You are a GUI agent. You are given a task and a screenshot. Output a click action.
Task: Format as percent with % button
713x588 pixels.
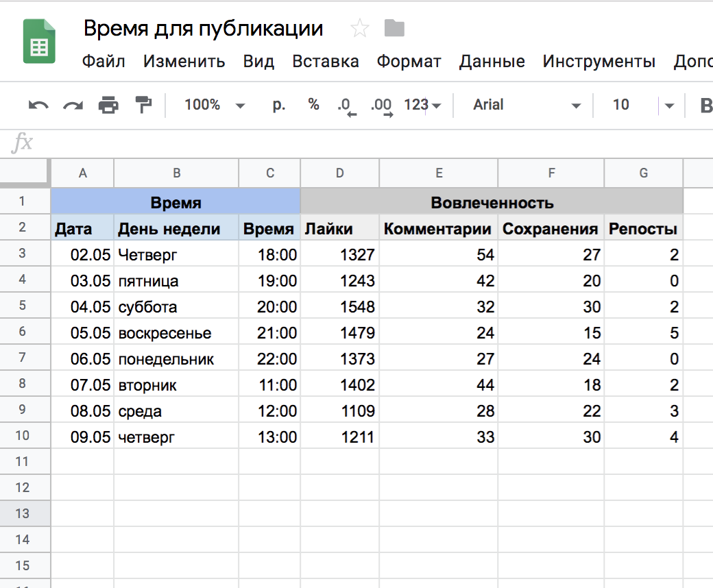tap(313, 105)
